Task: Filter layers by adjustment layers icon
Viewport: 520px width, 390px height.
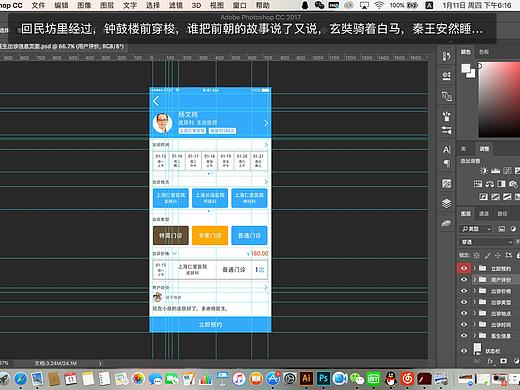Action: point(513,229)
